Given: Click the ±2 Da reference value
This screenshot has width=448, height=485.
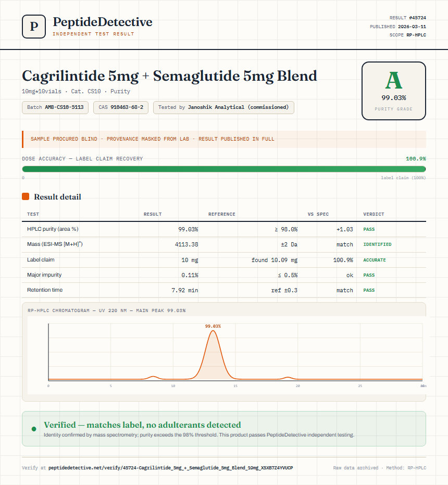Looking at the screenshot, I should (x=289, y=244).
